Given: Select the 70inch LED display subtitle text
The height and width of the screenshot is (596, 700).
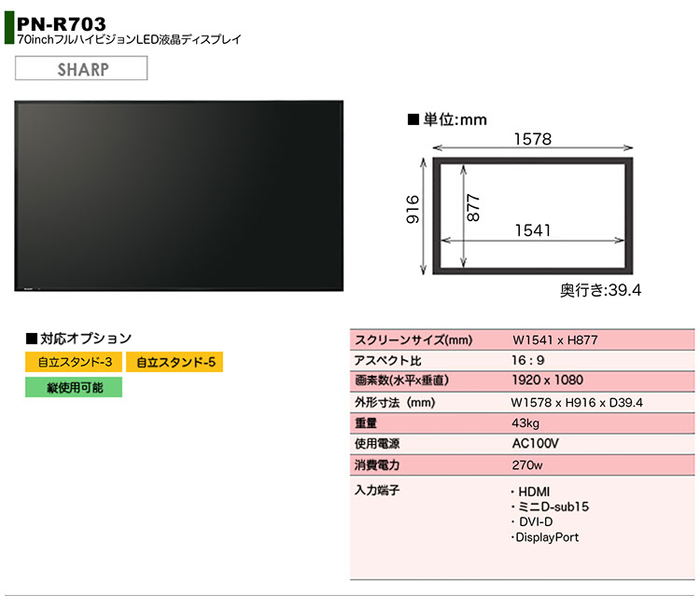Looking at the screenshot, I should point(129,40).
